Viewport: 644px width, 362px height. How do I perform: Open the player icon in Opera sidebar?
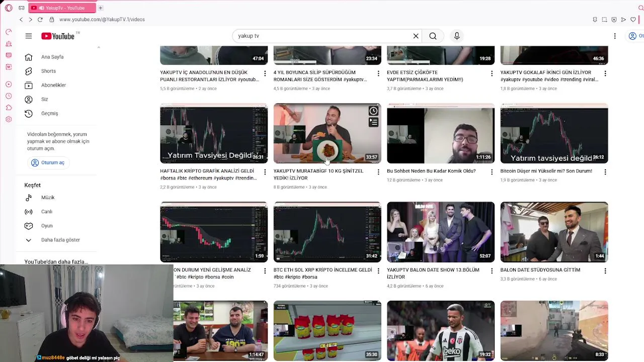tap(9, 84)
